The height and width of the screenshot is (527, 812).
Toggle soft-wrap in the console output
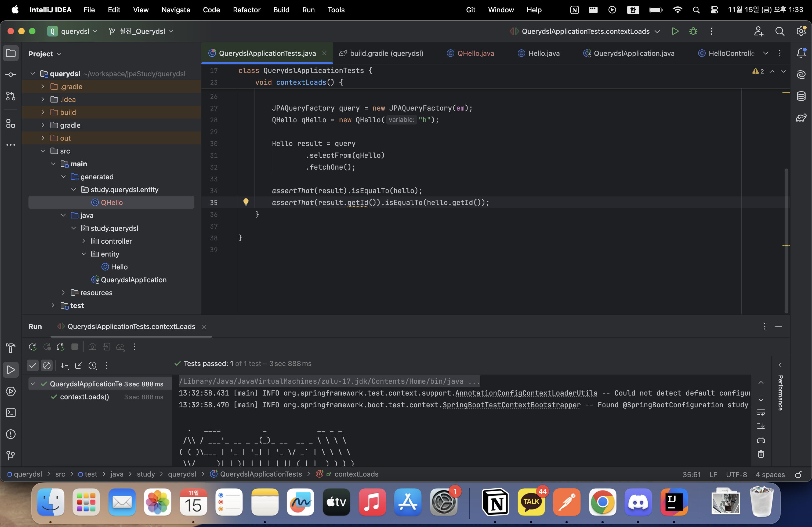[x=761, y=412]
